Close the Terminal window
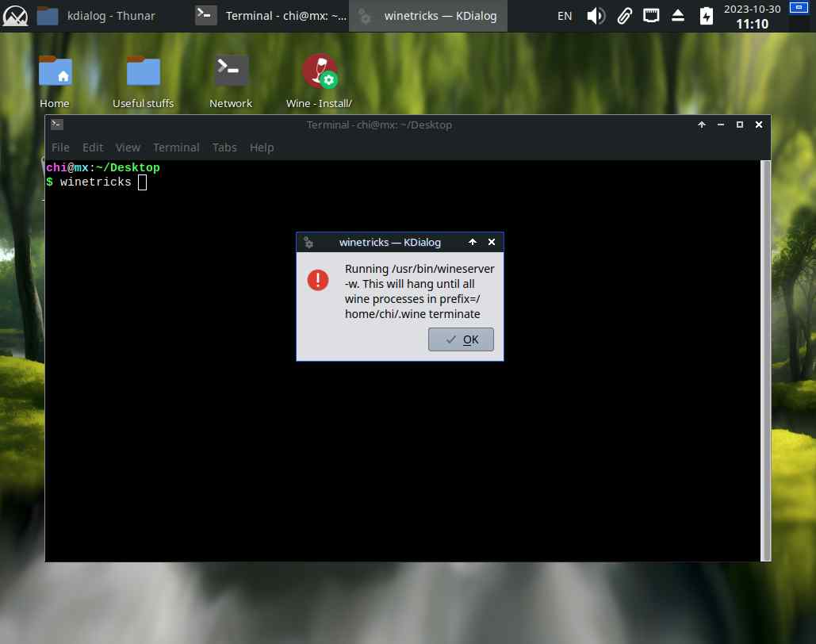Screen dimensions: 816x644 [x=758, y=125]
